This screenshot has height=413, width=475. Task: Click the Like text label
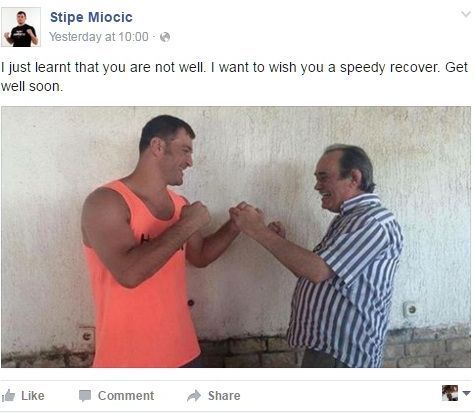[x=33, y=396]
